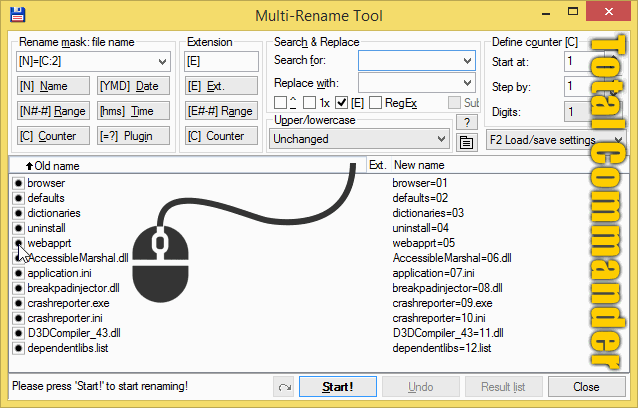Click the Ext. column header
Image resolution: width=638 pixels, height=408 pixels.
tap(378, 165)
